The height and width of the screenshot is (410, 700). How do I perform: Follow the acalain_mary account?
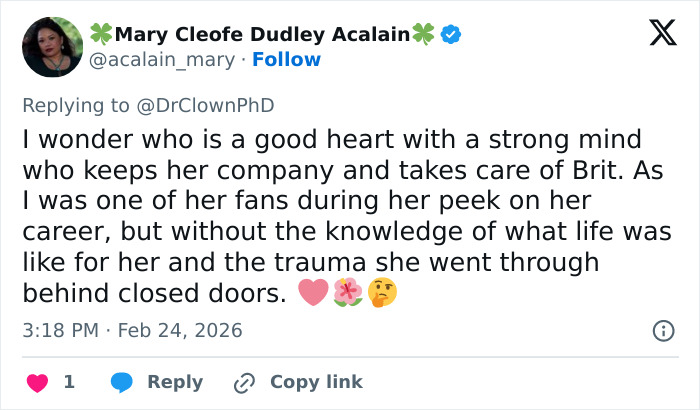click(286, 59)
